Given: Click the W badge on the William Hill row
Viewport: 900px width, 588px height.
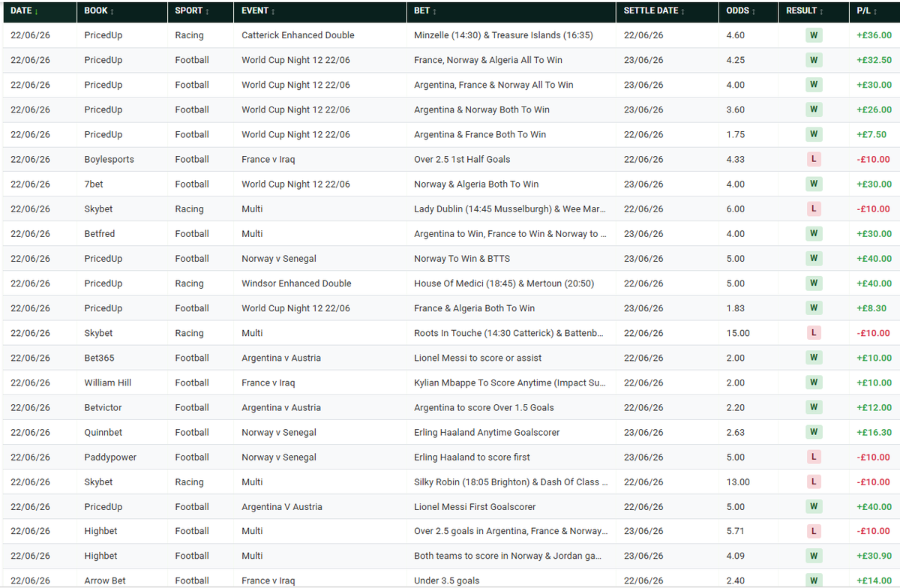Looking at the screenshot, I should pyautogui.click(x=814, y=382).
